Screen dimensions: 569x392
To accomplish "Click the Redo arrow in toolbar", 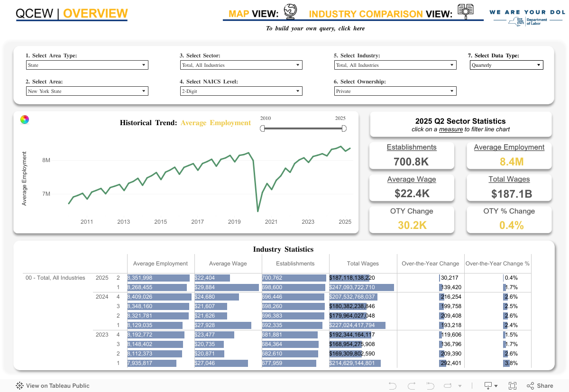I will pos(411,385).
